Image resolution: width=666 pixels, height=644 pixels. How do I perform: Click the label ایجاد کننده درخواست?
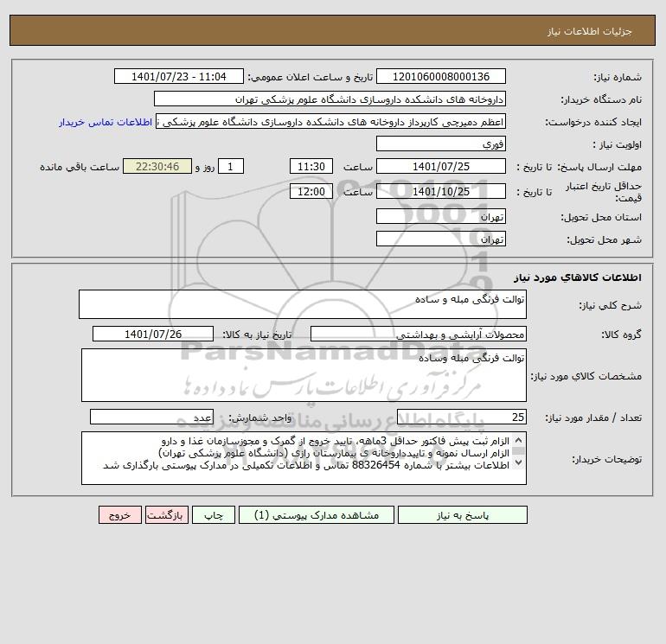point(593,122)
